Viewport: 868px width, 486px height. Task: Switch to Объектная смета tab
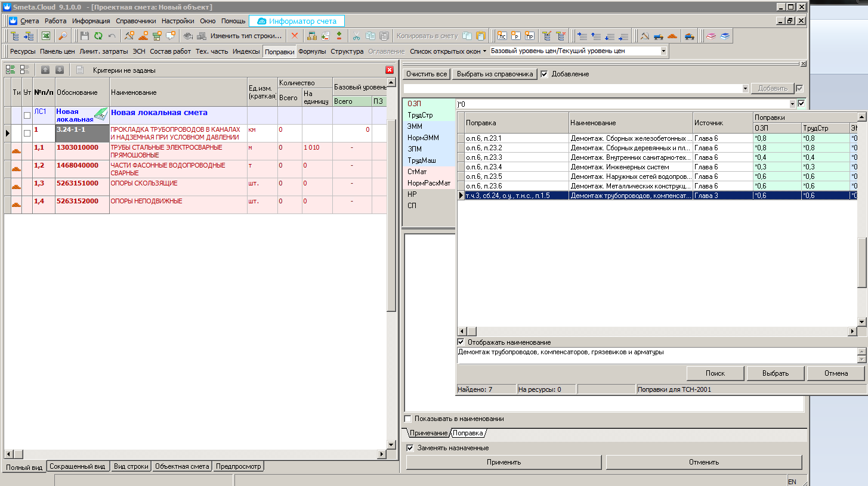[182, 466]
